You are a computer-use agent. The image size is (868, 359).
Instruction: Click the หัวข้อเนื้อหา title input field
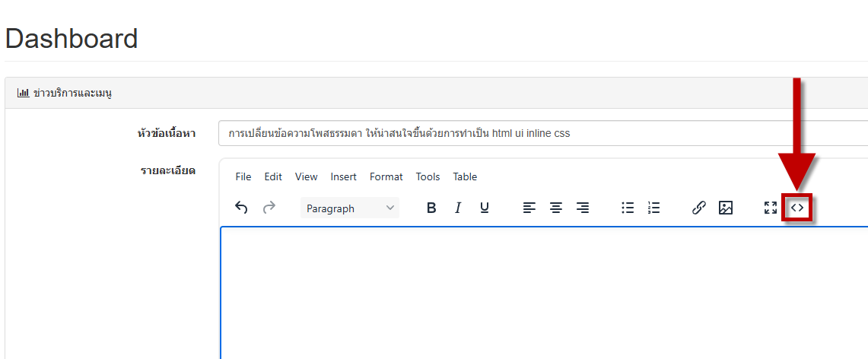[x=543, y=133]
